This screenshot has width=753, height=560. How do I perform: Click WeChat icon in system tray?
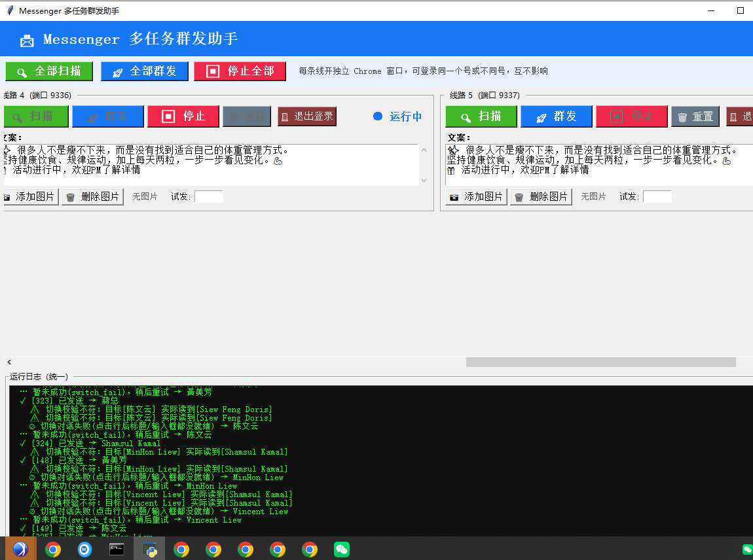tap(747, 550)
